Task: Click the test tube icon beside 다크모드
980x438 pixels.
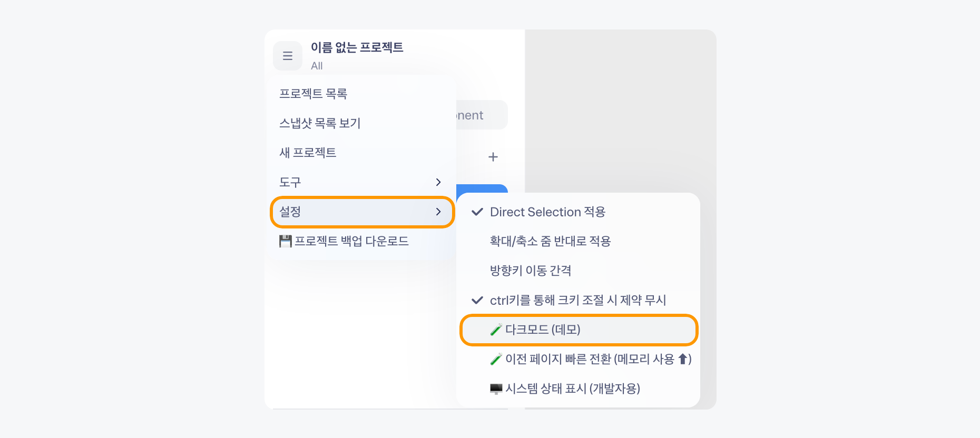Action: [x=496, y=330]
